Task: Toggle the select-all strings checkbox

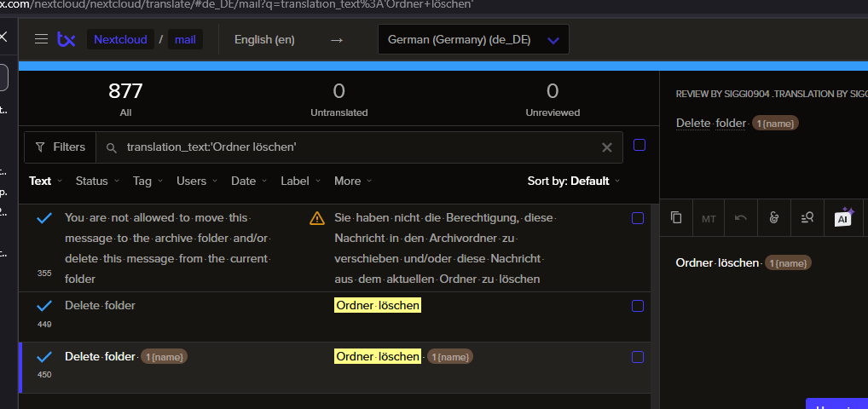Action: pos(639,146)
